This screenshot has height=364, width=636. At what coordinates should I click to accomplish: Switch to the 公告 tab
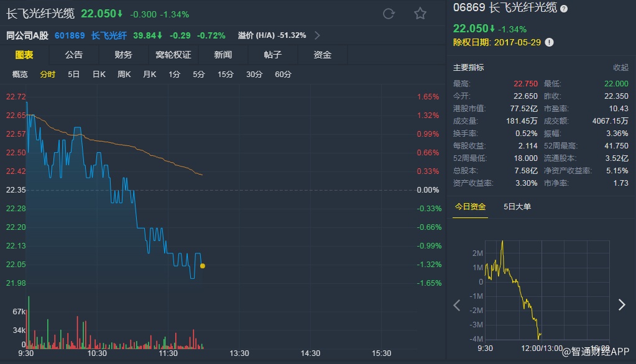click(74, 55)
